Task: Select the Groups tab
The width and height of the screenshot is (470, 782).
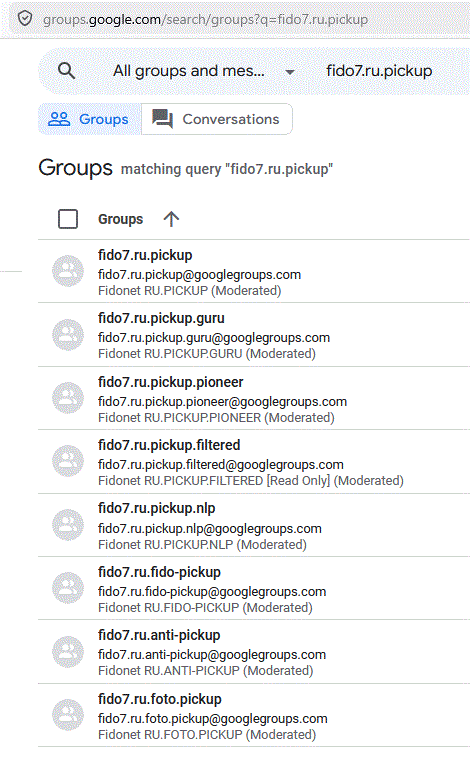Action: point(90,119)
